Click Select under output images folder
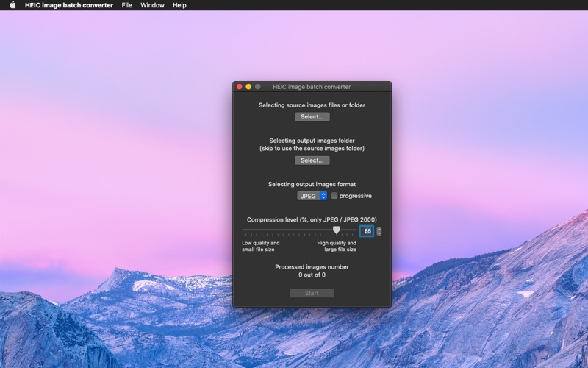Viewport: 588px width, 368px height. click(312, 160)
